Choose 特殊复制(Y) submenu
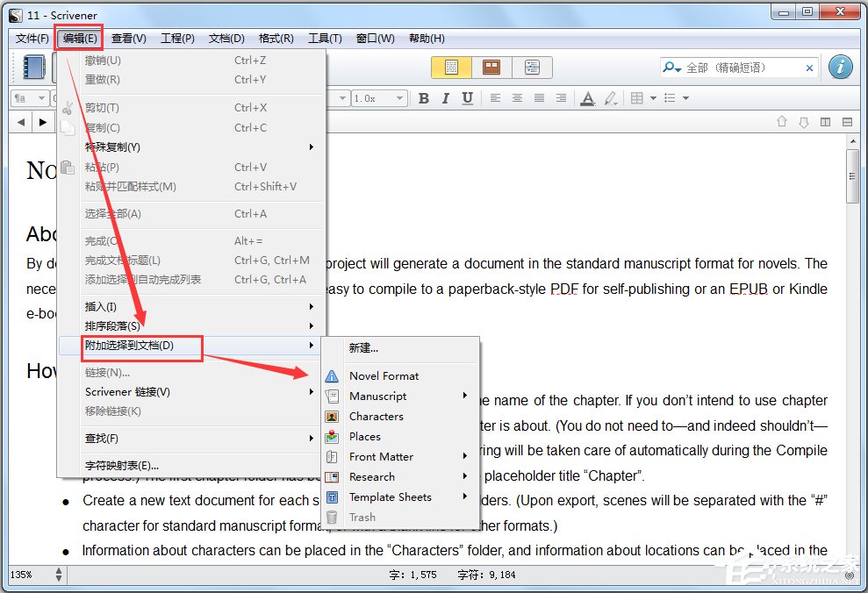 click(191, 147)
